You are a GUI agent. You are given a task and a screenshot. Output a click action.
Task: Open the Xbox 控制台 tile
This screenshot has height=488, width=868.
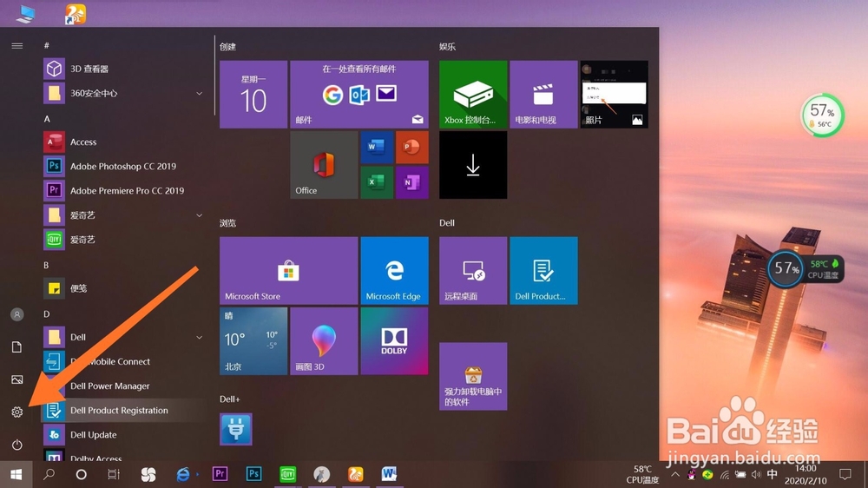point(473,94)
